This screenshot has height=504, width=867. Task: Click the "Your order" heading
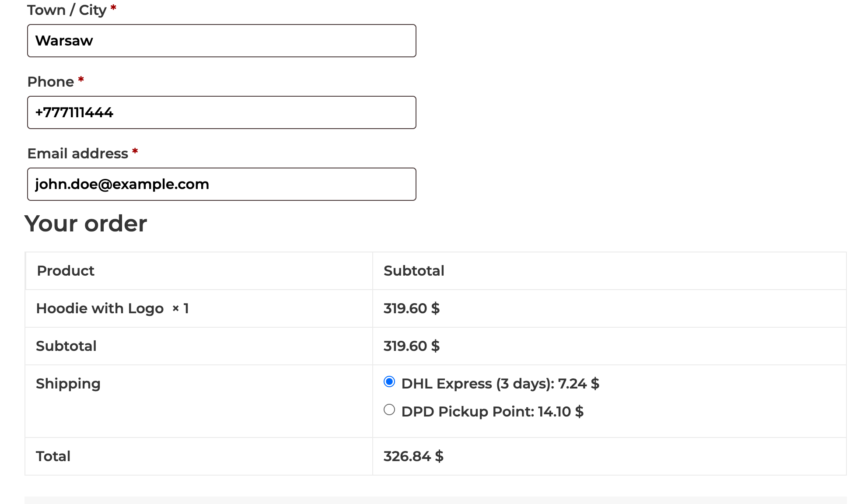click(86, 224)
